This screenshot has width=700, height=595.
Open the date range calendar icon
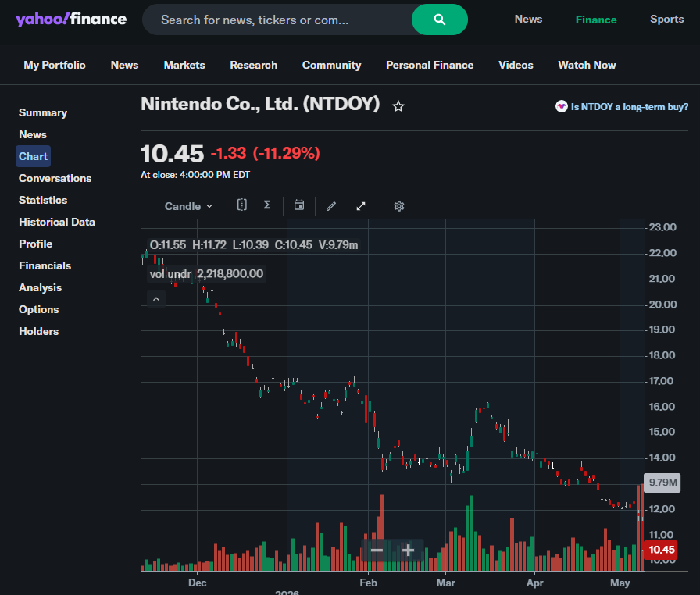pyautogui.click(x=299, y=205)
